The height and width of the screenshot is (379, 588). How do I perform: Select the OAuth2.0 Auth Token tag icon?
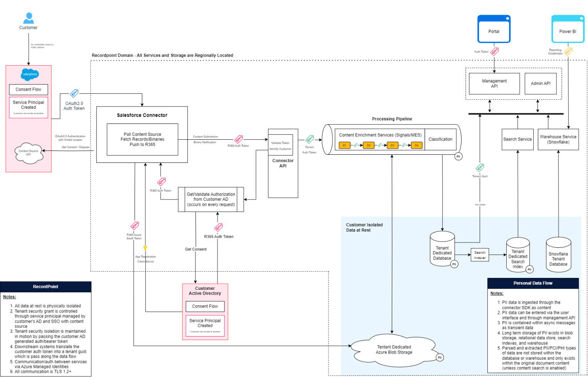[74, 93]
